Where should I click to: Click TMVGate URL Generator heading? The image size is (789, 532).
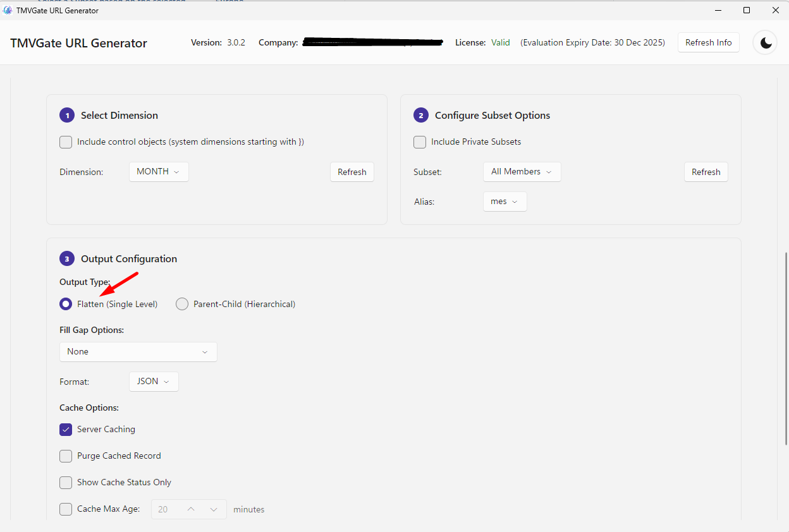(x=78, y=43)
